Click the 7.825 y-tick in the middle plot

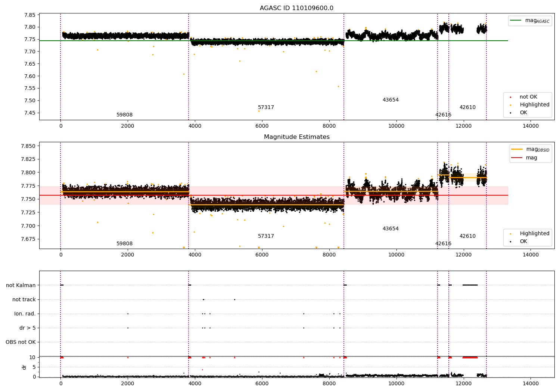[28, 159]
